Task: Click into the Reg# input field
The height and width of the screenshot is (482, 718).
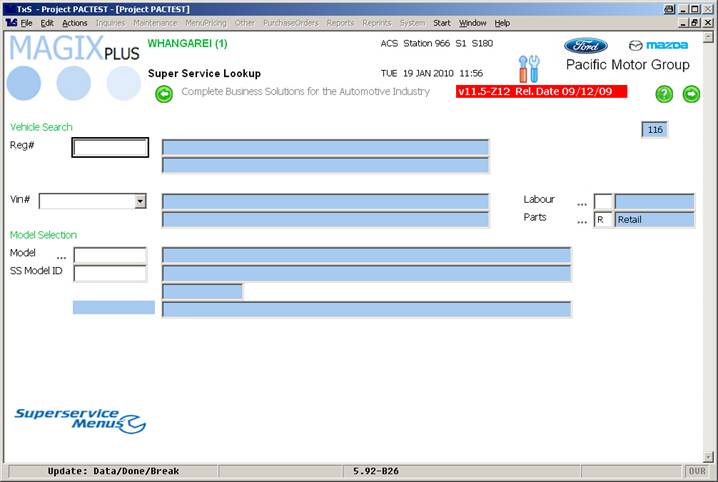Action: [x=111, y=148]
